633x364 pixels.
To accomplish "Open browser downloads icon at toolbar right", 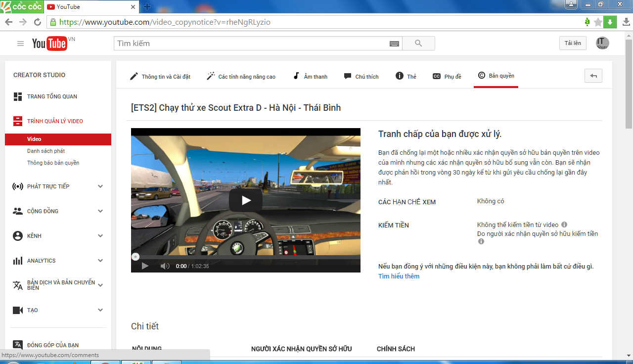I will (x=626, y=22).
